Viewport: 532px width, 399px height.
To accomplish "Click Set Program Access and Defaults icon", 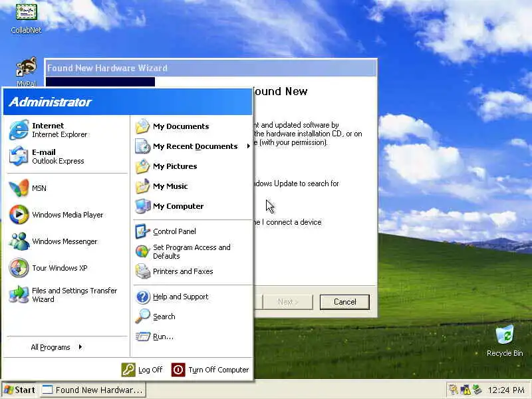I will [142, 251].
